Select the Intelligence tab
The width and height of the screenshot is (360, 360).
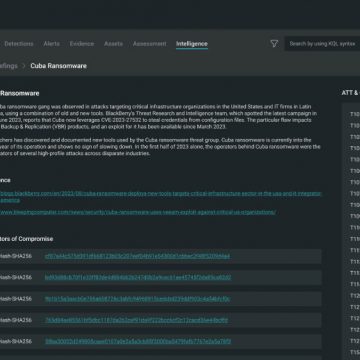click(192, 44)
